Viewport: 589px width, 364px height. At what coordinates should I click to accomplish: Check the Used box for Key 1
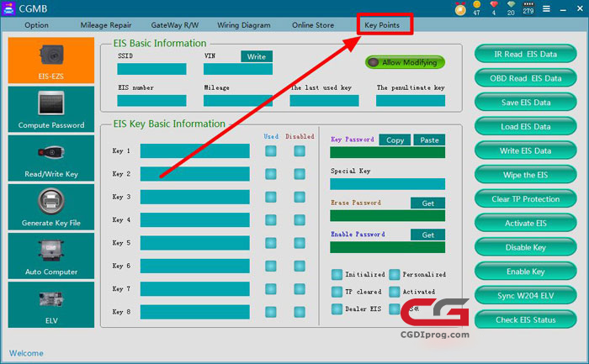point(271,150)
